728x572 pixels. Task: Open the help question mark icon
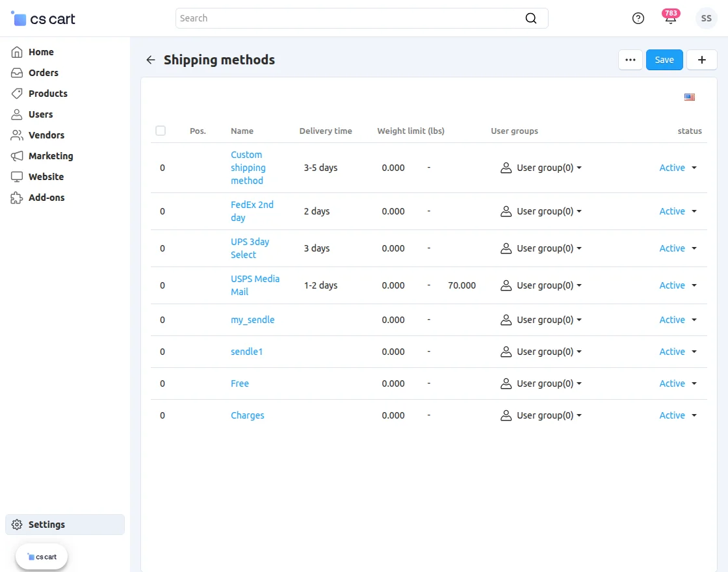(638, 18)
